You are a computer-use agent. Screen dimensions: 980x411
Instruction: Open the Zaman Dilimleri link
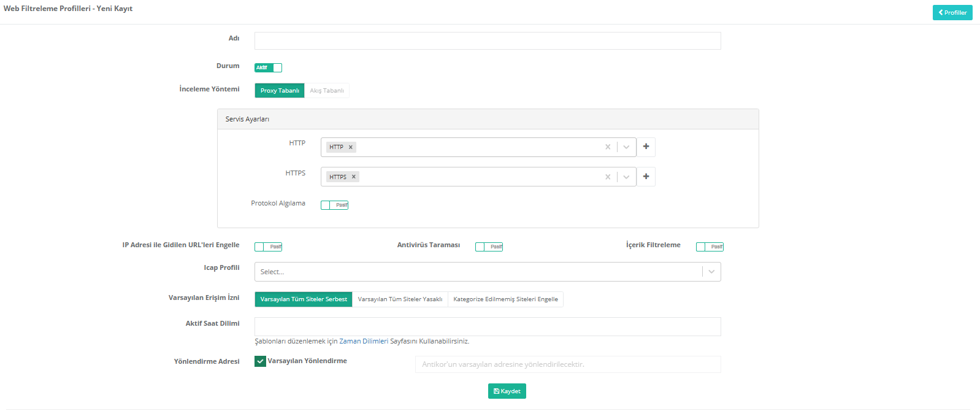[364, 341]
